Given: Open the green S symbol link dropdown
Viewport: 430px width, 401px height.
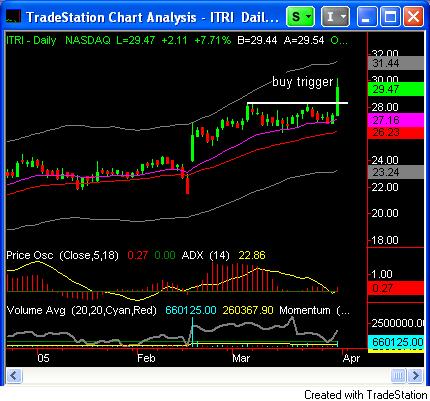Looking at the screenshot, I should 300,17.
